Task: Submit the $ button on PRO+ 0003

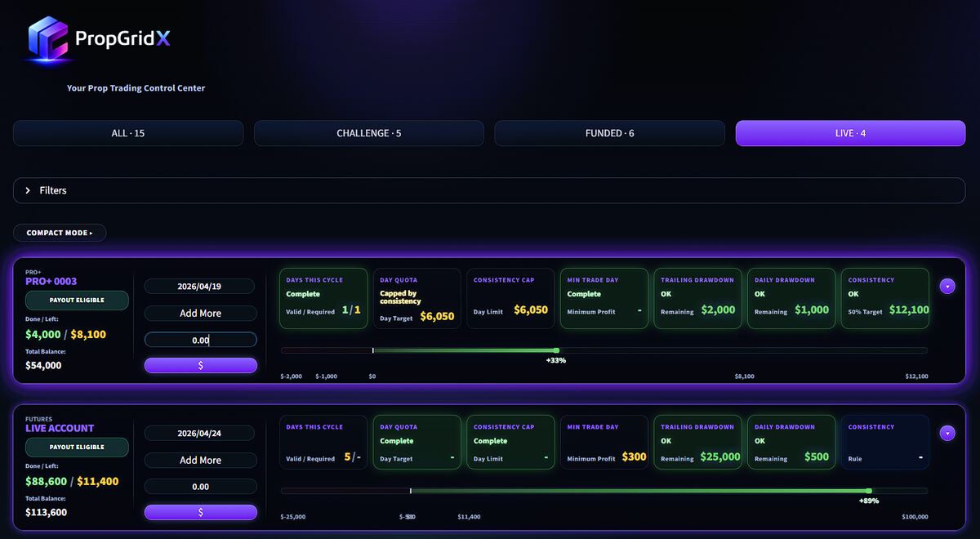Action: [201, 365]
